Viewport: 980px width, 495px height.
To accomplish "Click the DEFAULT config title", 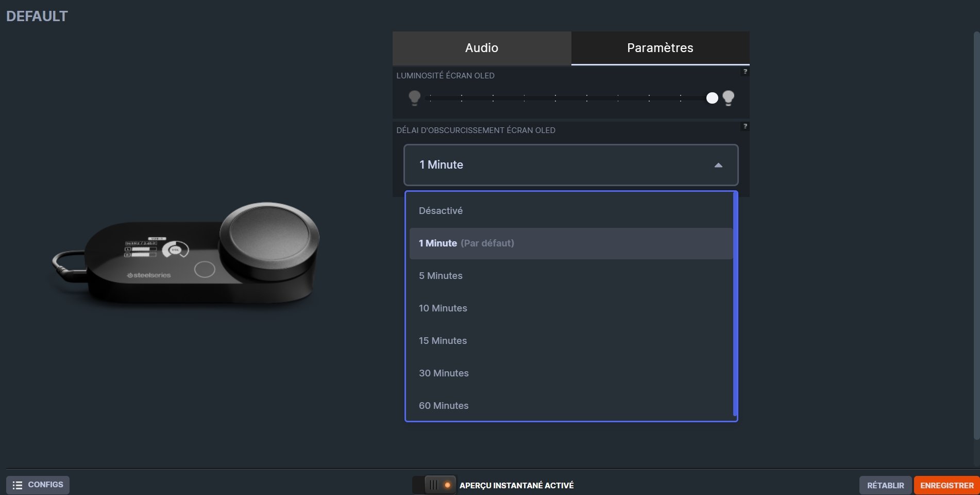I will [37, 16].
